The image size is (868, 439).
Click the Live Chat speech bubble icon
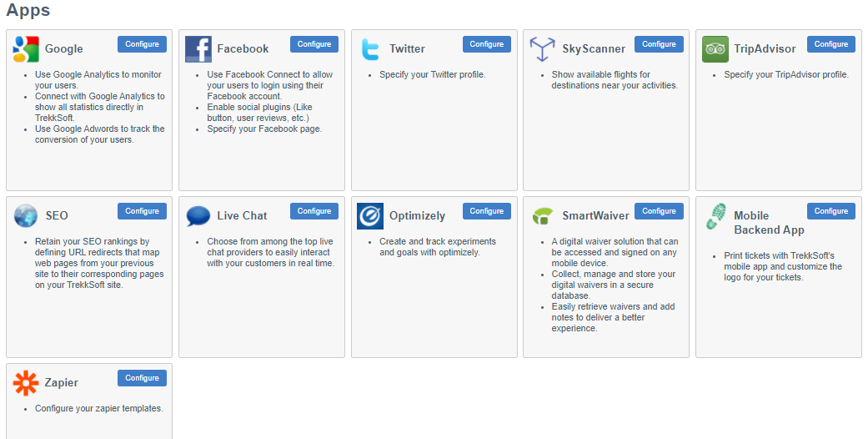pos(198,215)
